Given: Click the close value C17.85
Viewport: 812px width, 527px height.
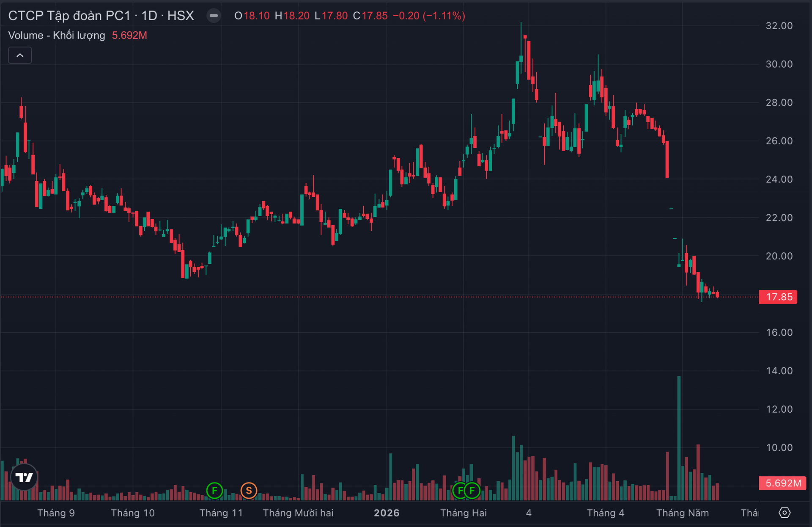Looking at the screenshot, I should (370, 16).
